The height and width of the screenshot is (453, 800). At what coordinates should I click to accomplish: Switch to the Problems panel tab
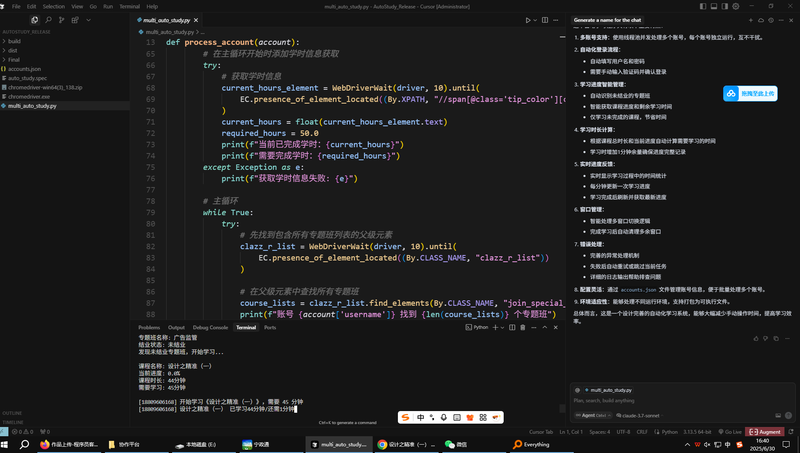tap(149, 328)
